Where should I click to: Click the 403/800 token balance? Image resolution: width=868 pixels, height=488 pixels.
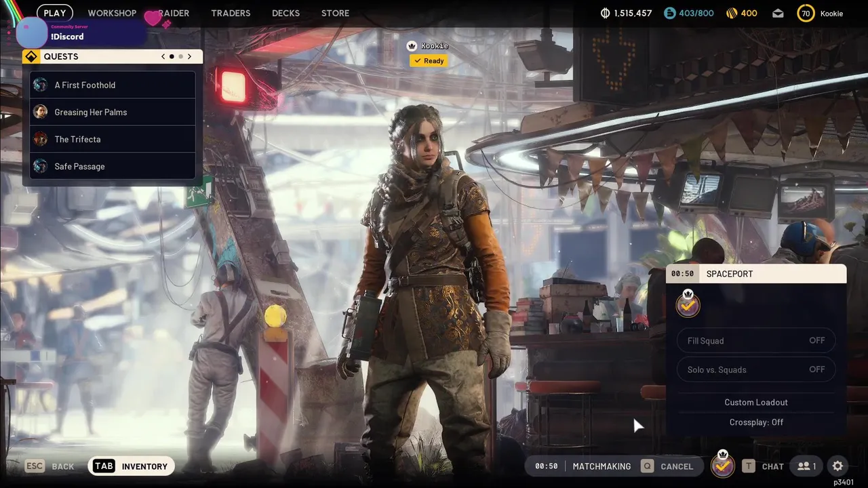tap(696, 14)
